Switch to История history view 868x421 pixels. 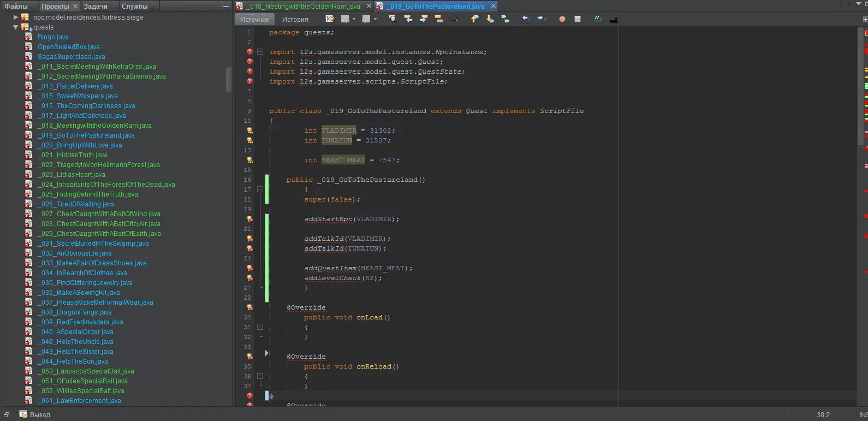(295, 19)
